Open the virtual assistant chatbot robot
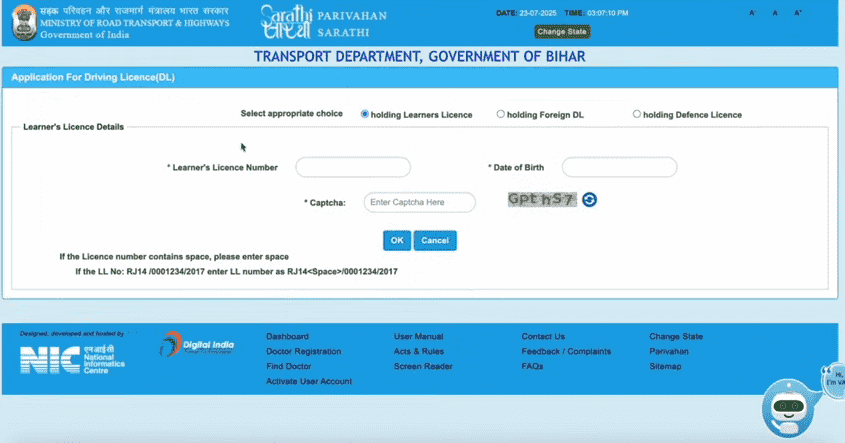 [790, 403]
